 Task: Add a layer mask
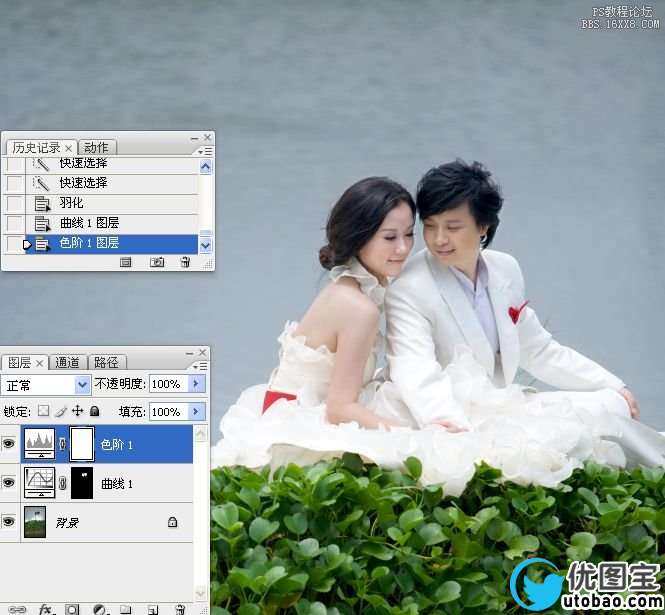(73, 608)
